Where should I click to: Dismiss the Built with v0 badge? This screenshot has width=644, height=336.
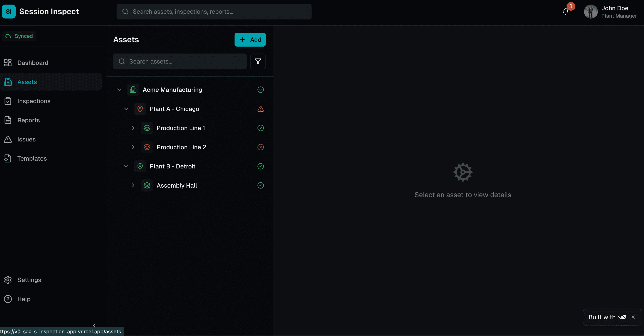pyautogui.click(x=633, y=317)
